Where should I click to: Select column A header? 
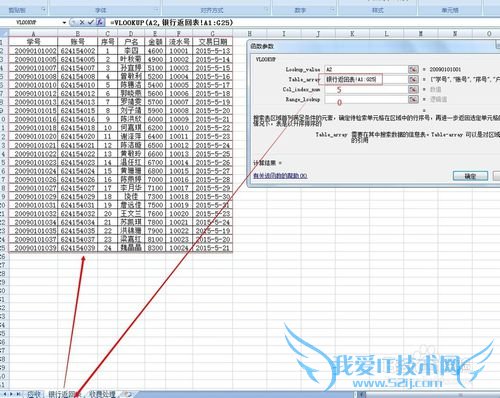click(33, 33)
